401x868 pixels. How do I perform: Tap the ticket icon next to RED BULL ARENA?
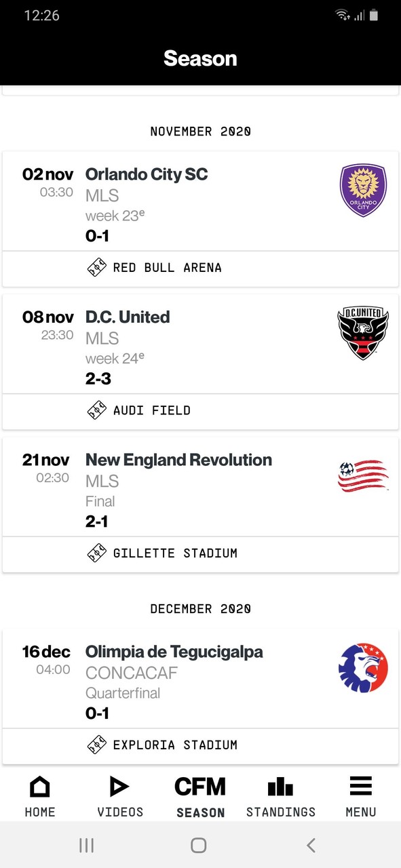tap(98, 267)
